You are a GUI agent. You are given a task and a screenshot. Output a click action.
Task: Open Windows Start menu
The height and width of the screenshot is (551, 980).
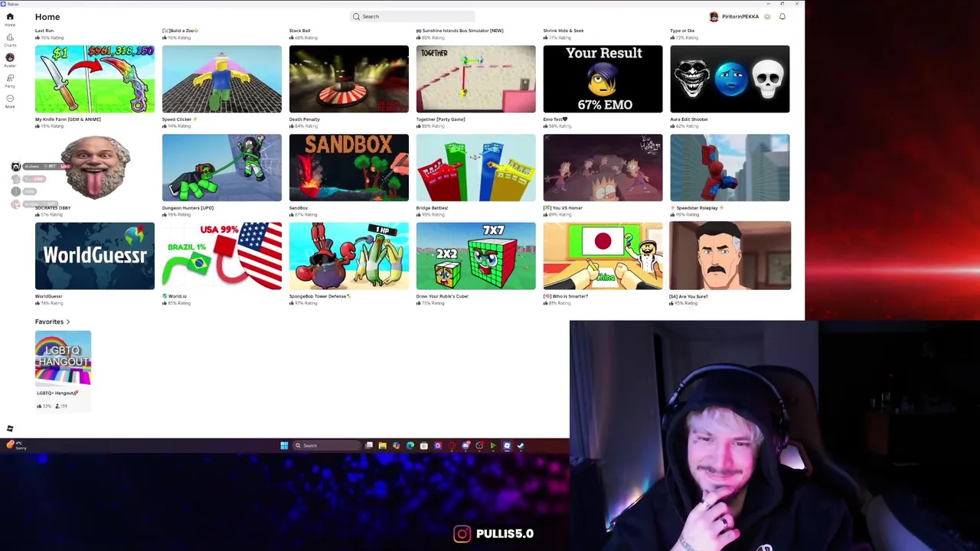coord(284,445)
